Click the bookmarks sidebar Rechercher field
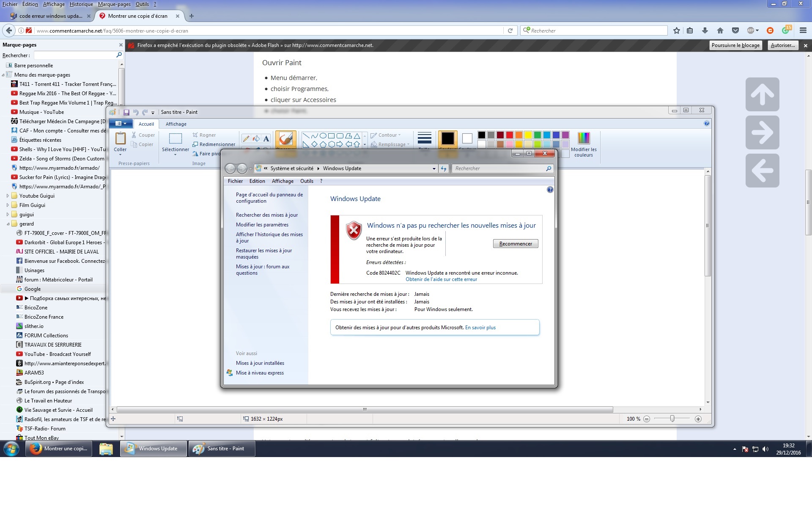This screenshot has height=518, width=812. [x=78, y=55]
